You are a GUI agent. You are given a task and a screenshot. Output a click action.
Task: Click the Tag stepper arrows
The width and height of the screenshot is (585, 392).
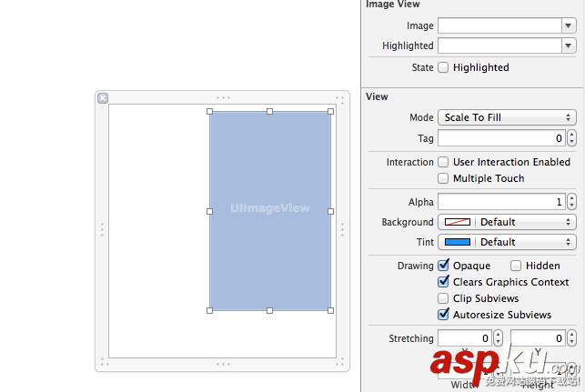[x=572, y=138]
